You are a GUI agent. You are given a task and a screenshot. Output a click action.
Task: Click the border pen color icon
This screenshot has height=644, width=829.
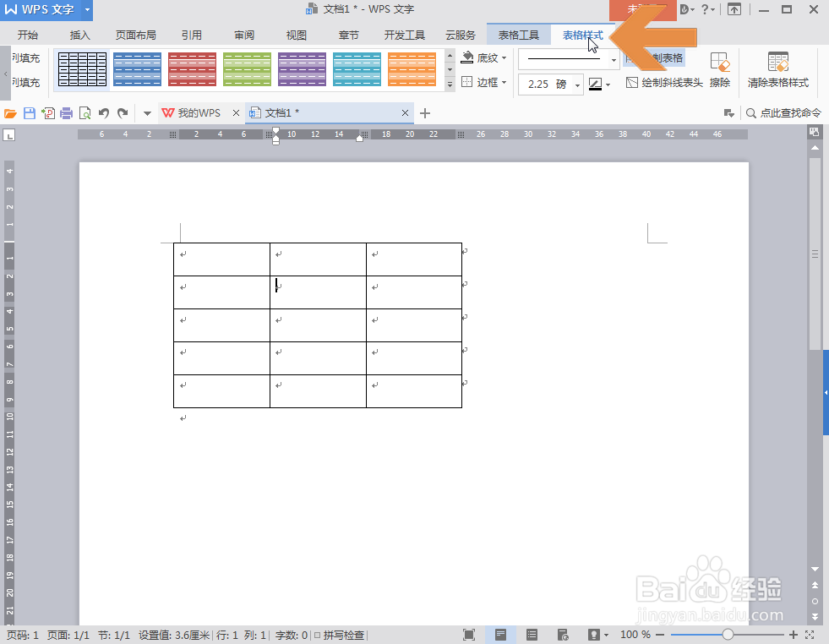click(x=595, y=84)
